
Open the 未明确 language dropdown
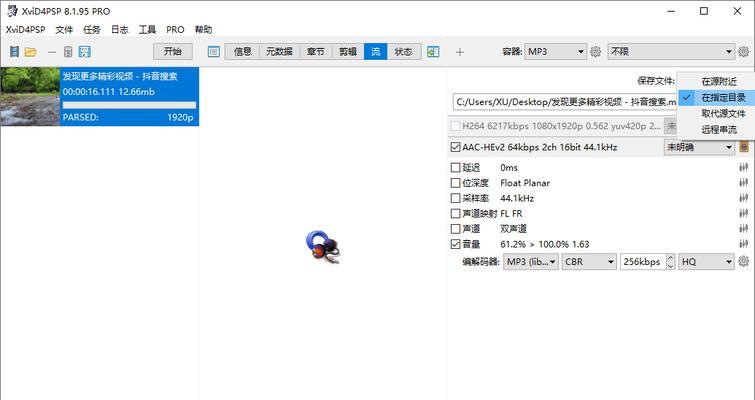pos(699,147)
